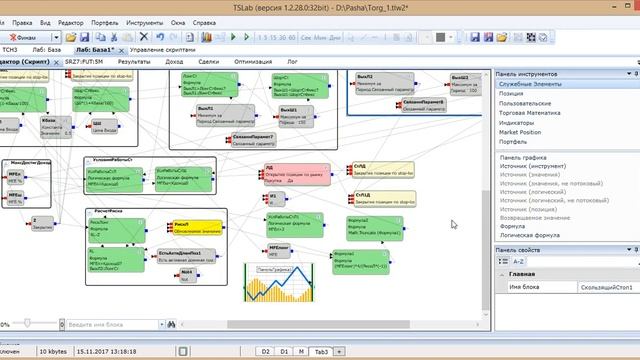Select the Индикаторы toolbox category
The image size is (640, 360).
(x=516, y=122)
